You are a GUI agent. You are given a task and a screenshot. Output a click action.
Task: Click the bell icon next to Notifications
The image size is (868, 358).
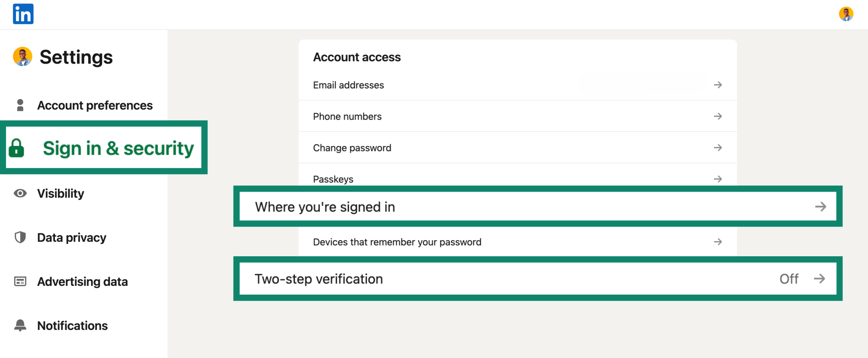click(x=20, y=325)
